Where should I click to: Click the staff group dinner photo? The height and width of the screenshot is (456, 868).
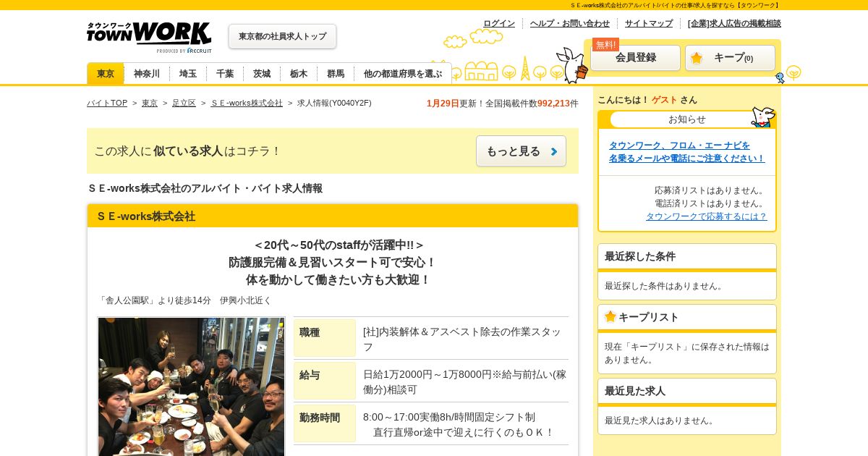[x=192, y=387]
